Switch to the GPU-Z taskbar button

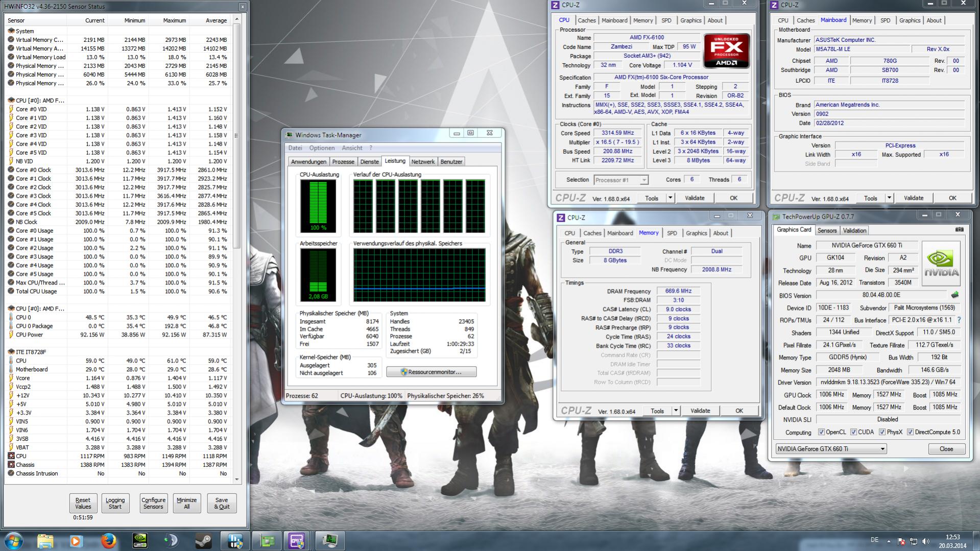(x=267, y=541)
